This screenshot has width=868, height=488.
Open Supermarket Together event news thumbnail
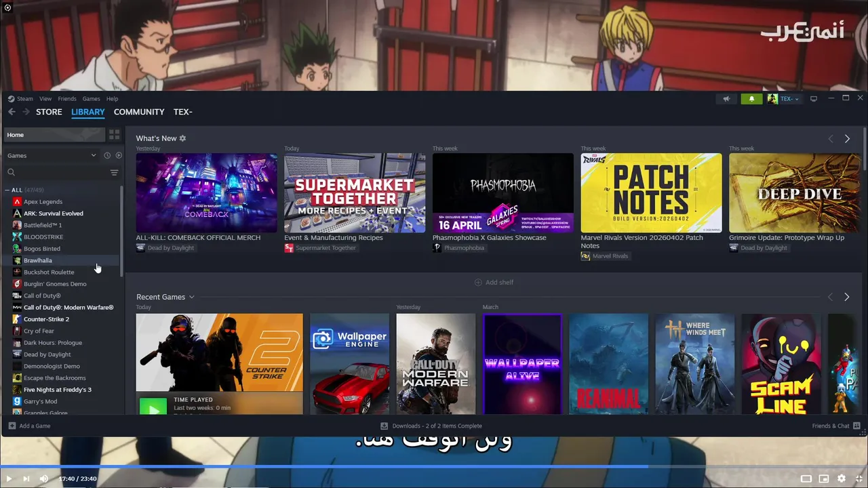tap(355, 193)
